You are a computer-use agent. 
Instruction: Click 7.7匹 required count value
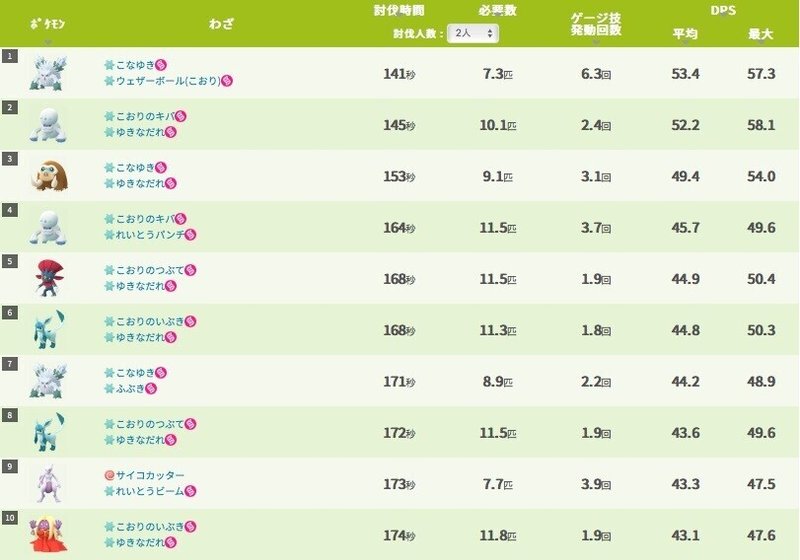coord(497,484)
